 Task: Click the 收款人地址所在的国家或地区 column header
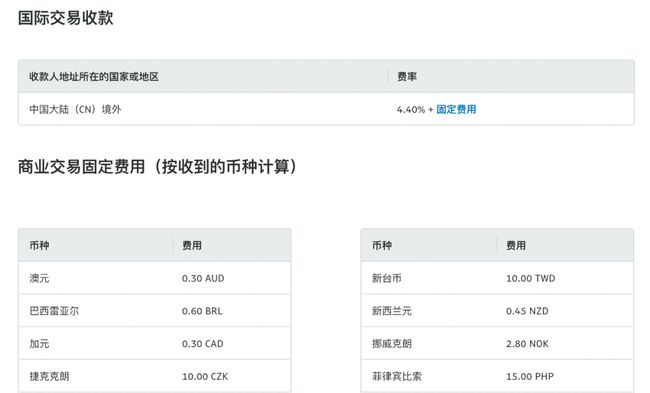tap(94, 77)
